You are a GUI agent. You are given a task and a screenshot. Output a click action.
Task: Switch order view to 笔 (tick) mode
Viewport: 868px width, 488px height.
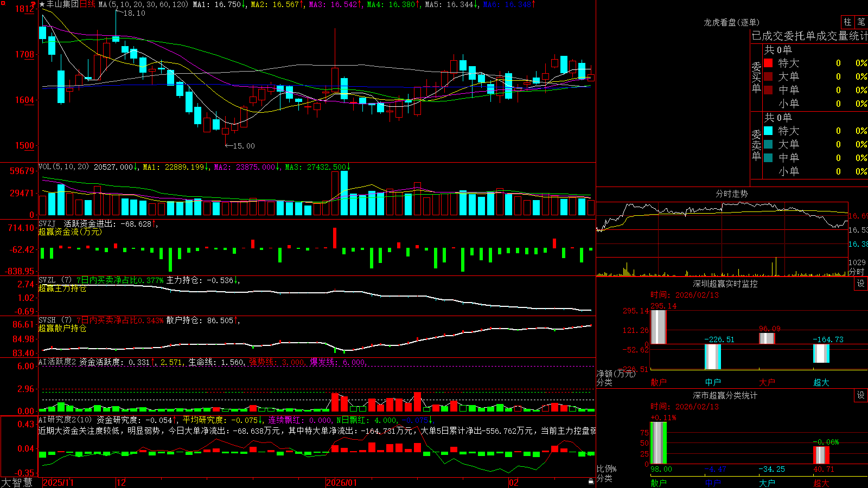[861, 22]
